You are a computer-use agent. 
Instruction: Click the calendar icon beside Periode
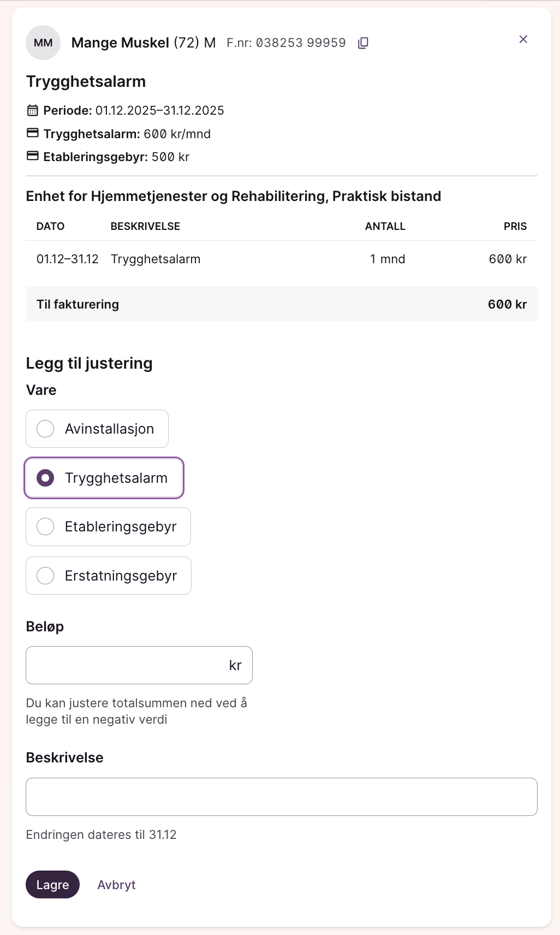click(x=33, y=110)
